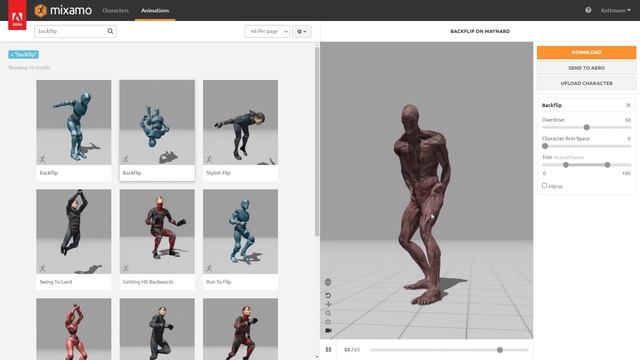The height and width of the screenshot is (360, 640).
Task: Adjust the Overdrive slider handle
Action: coord(587,127)
